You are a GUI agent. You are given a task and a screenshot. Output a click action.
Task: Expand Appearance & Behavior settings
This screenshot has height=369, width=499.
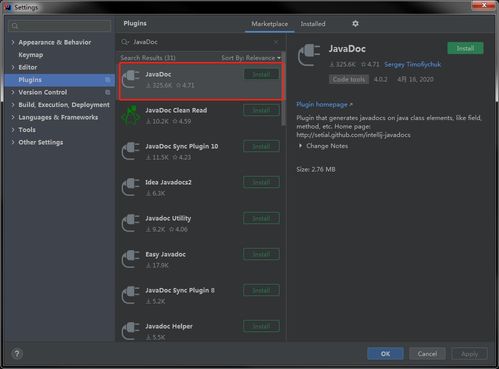(x=13, y=42)
